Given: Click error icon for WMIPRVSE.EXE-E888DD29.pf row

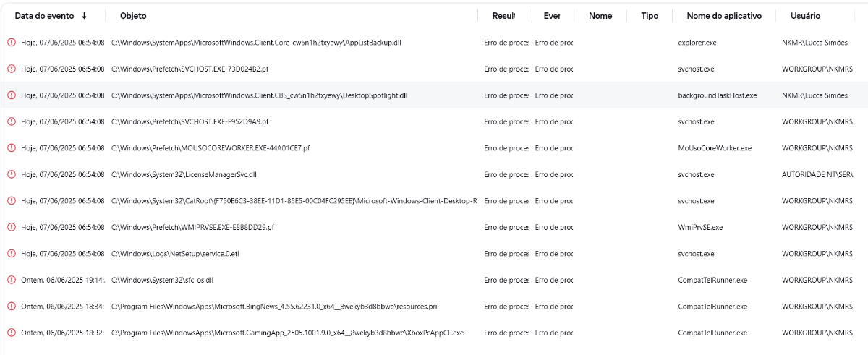Looking at the screenshot, I should point(12,227).
